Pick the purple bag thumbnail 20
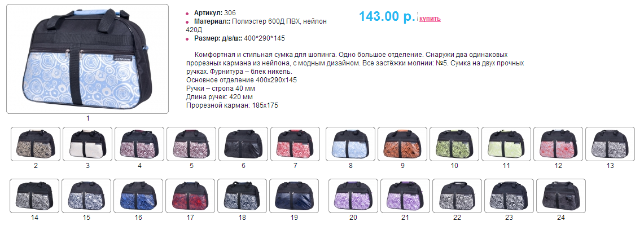This screenshot has height=239, width=644. click(353, 196)
